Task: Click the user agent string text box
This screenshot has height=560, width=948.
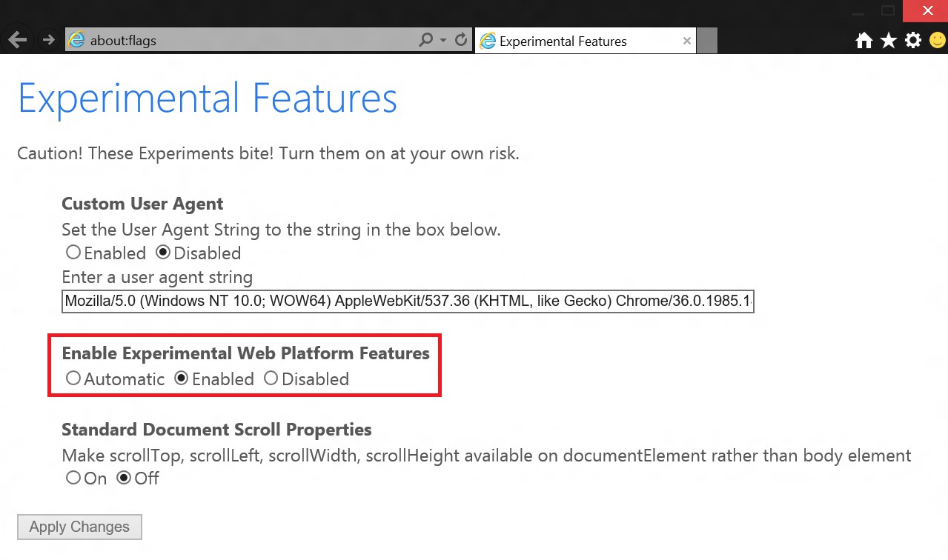Action: (408, 301)
